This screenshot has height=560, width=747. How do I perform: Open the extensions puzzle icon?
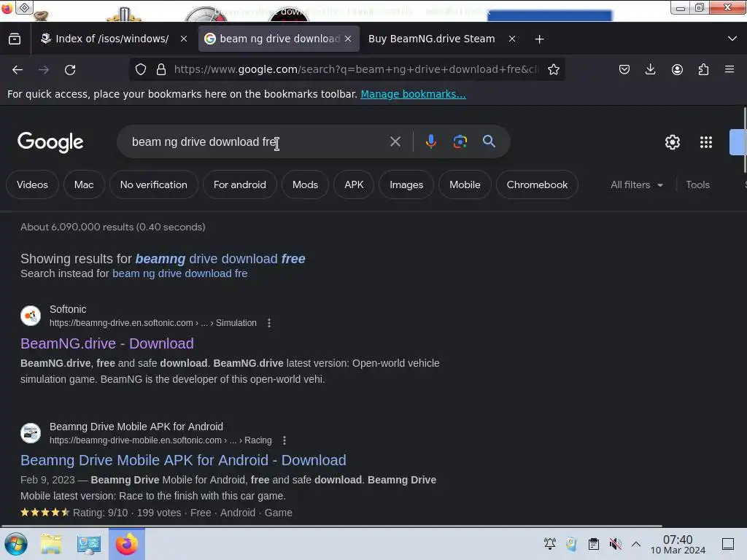point(703,69)
